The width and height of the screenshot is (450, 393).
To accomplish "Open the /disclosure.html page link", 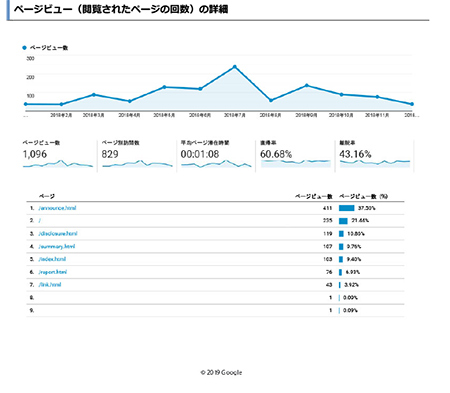I will click(58, 234).
